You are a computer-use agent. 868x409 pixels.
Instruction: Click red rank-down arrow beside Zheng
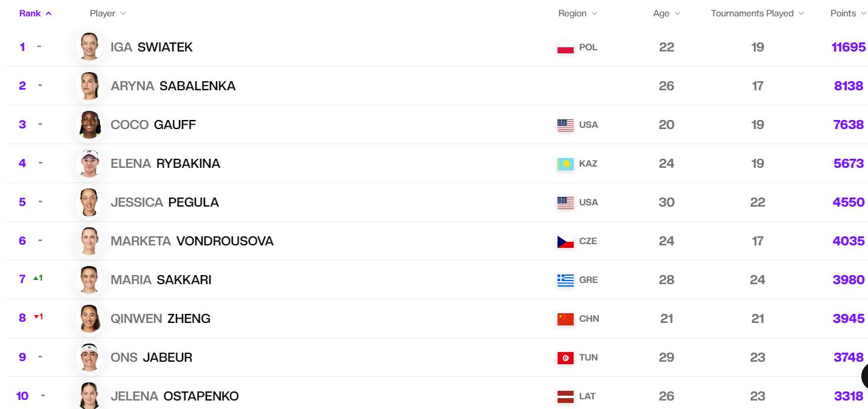(36, 317)
